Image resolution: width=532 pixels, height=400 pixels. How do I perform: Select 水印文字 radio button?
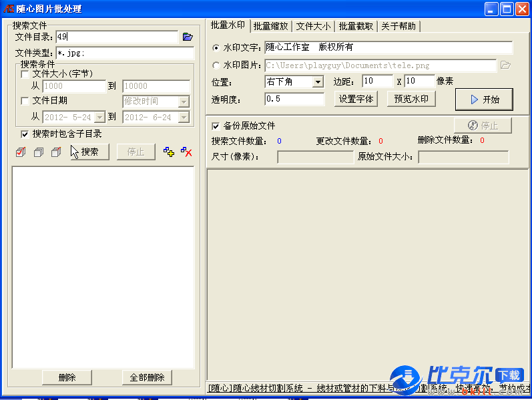pos(216,48)
